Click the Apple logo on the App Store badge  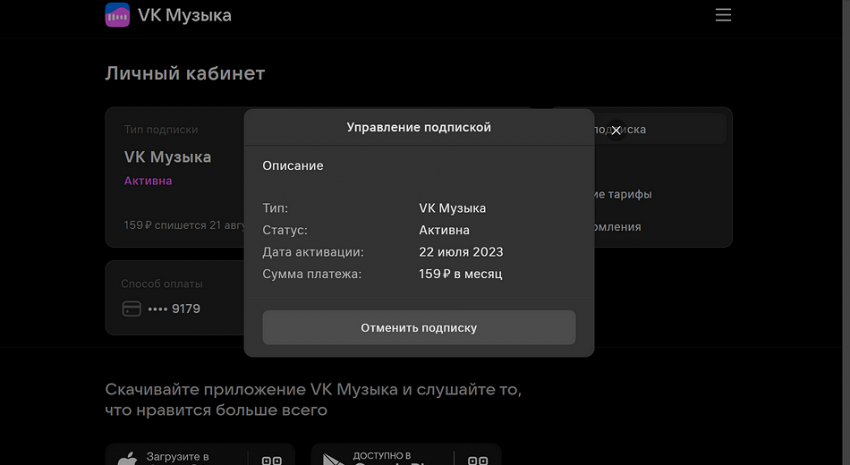[x=127, y=458]
